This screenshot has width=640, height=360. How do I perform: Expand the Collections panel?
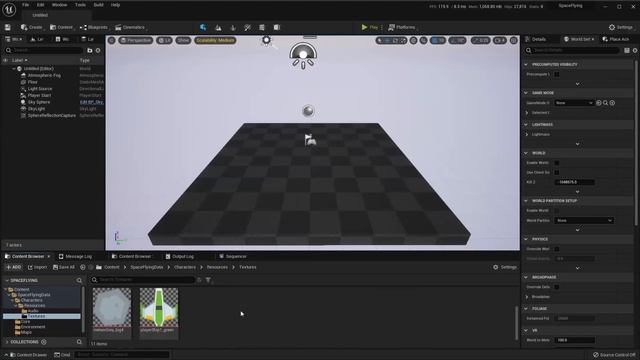[7, 342]
